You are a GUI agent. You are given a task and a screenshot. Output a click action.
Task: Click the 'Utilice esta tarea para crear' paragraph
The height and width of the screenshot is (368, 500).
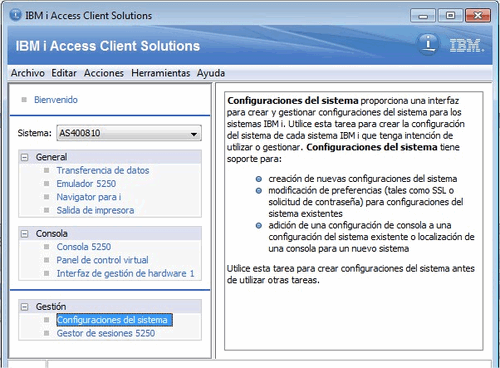pyautogui.click(x=351, y=274)
